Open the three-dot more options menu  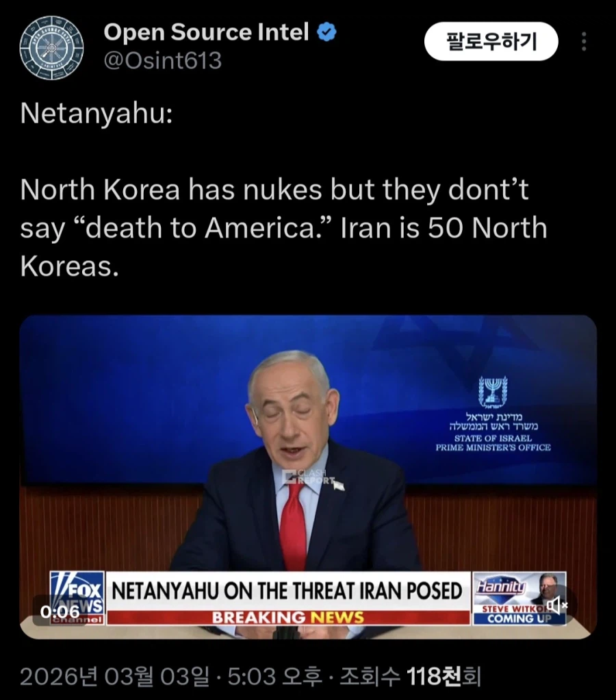(x=584, y=42)
